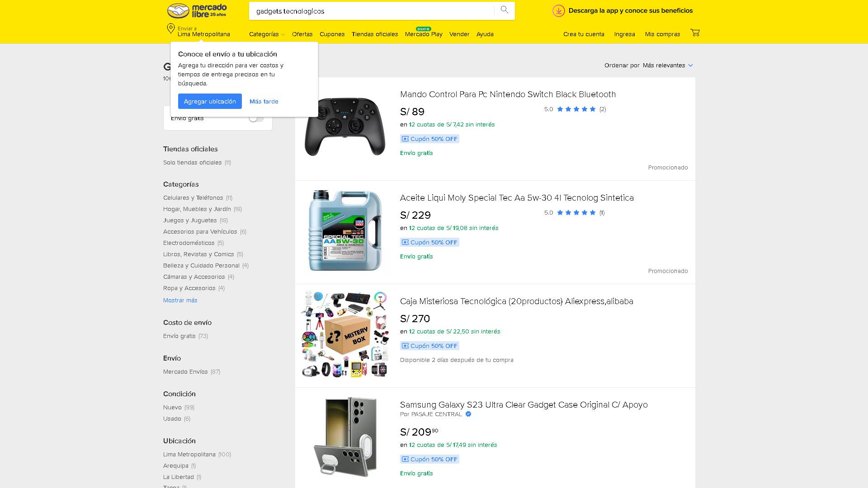868x488 pixels.
Task: Expand categories with Mostrar más
Action: pyautogui.click(x=180, y=300)
